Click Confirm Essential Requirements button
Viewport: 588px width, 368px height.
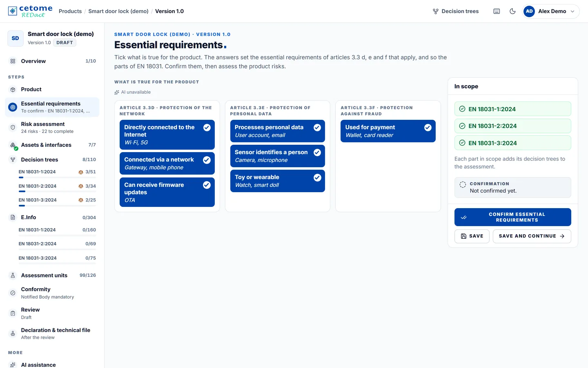click(512, 217)
